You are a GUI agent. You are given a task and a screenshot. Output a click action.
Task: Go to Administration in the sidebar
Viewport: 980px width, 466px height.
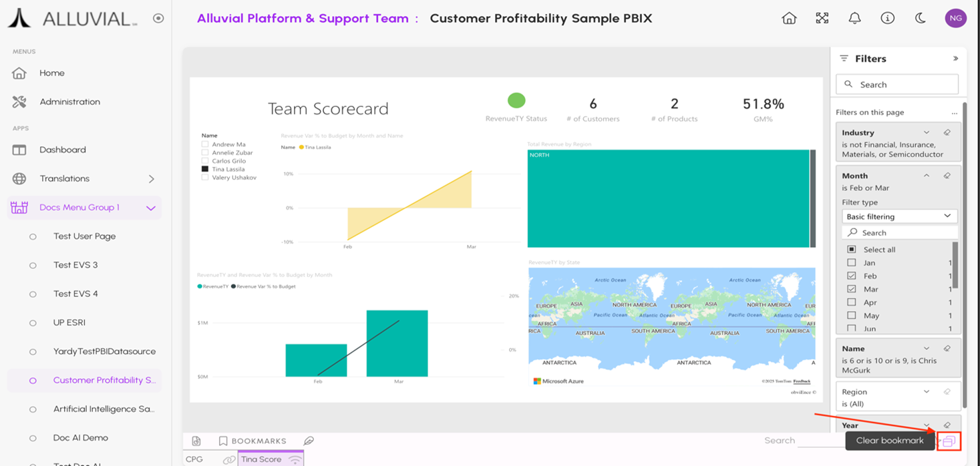[x=69, y=102]
